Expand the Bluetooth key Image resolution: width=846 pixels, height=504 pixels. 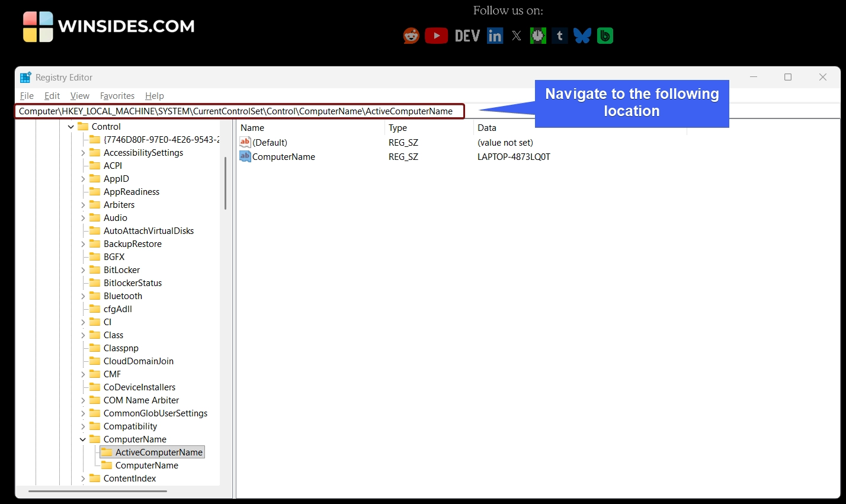83,296
